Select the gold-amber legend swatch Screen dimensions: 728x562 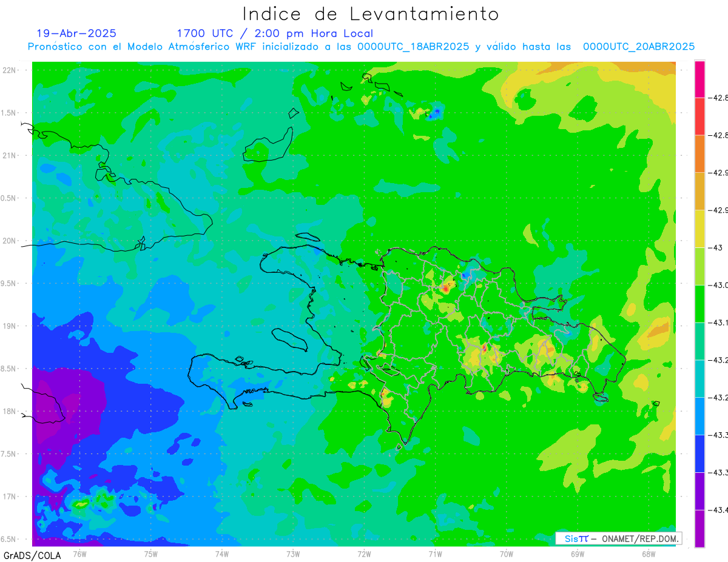[699, 191]
